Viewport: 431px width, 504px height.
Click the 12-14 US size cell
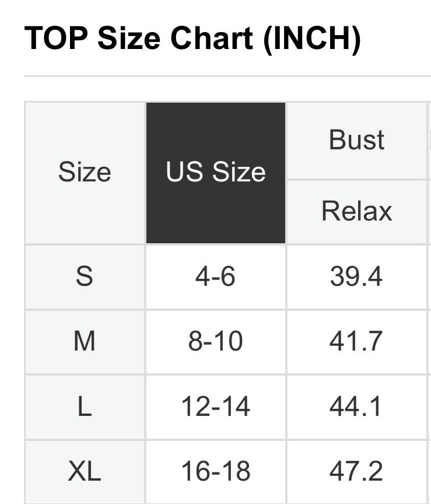pos(216,406)
